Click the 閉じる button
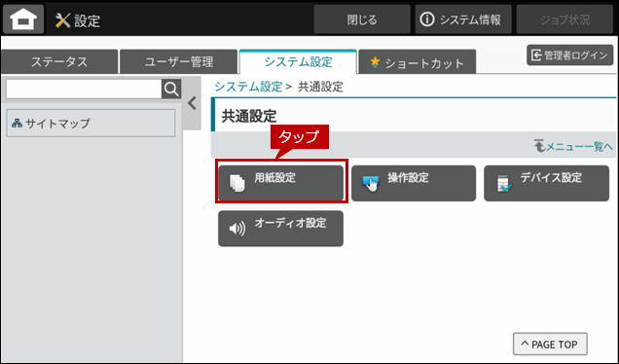Image resolution: width=619 pixels, height=364 pixels. 362,19
